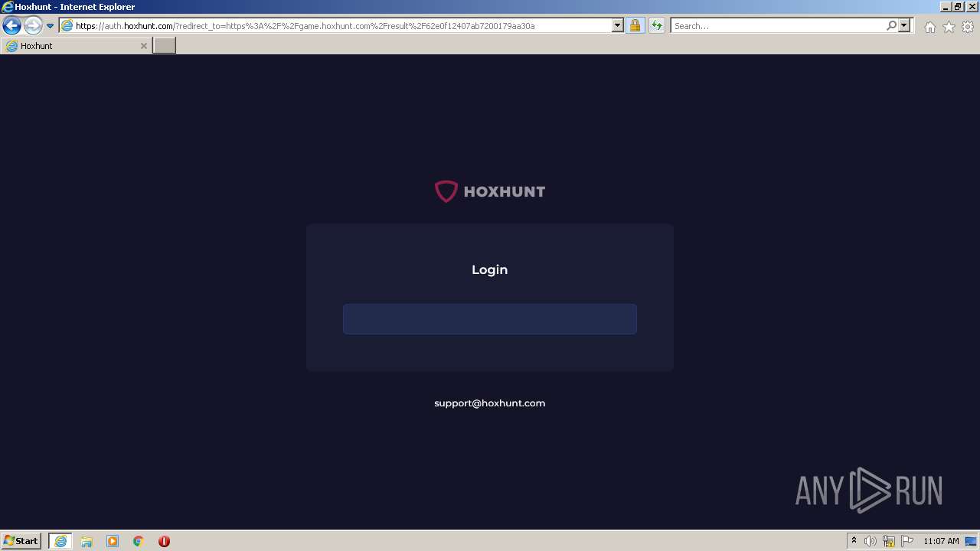Restore down the Internet Explorer window

(959, 7)
